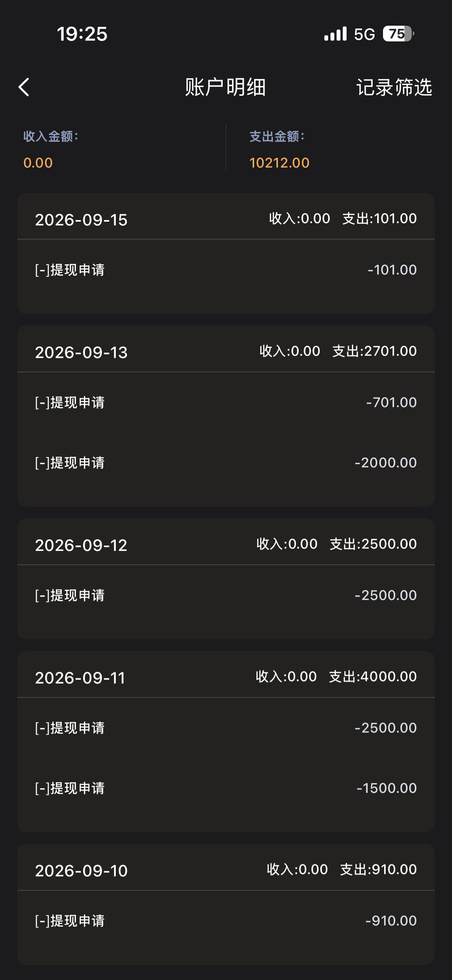The height and width of the screenshot is (980, 452).
Task: Open the -1500.00 提现申请 record
Action: [x=226, y=788]
